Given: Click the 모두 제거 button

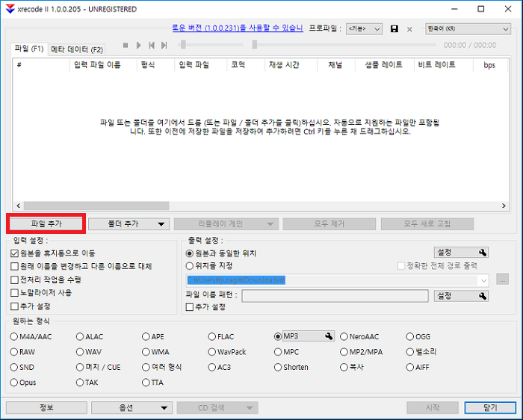Looking at the screenshot, I should pos(329,224).
